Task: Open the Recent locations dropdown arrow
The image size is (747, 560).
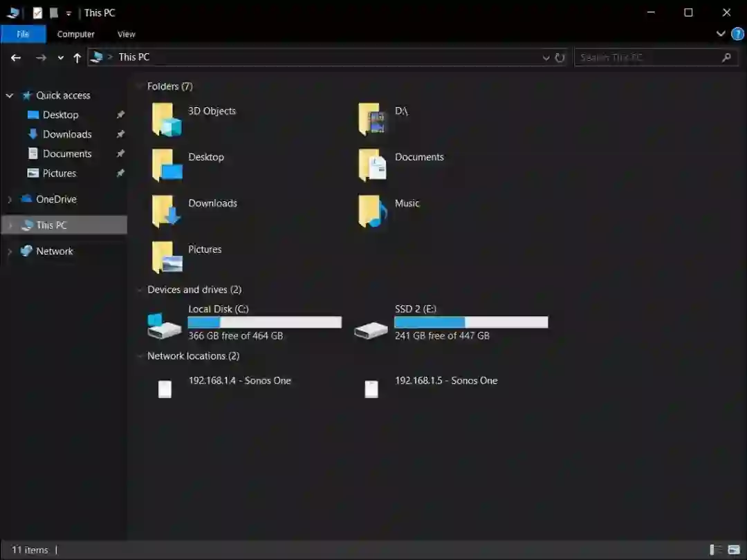Action: coord(60,57)
